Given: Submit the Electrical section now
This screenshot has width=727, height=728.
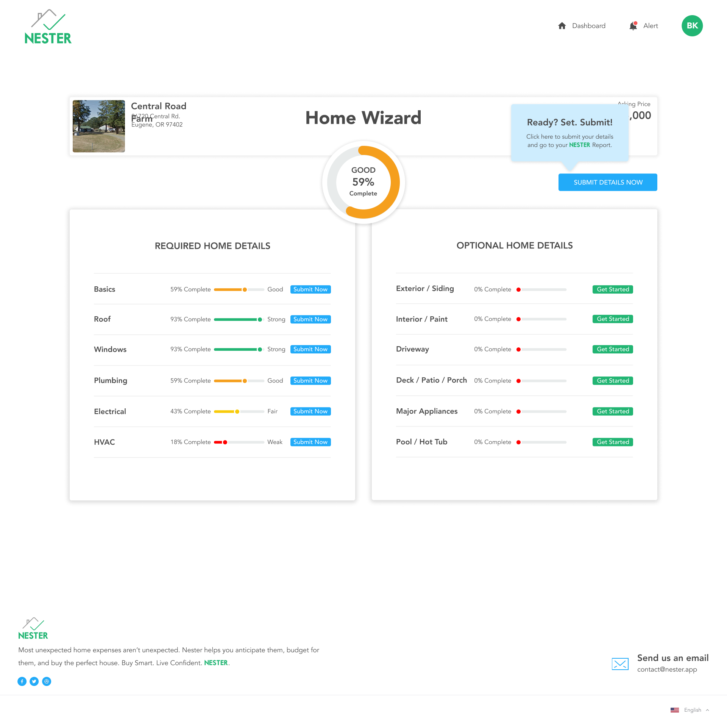Looking at the screenshot, I should 310,411.
